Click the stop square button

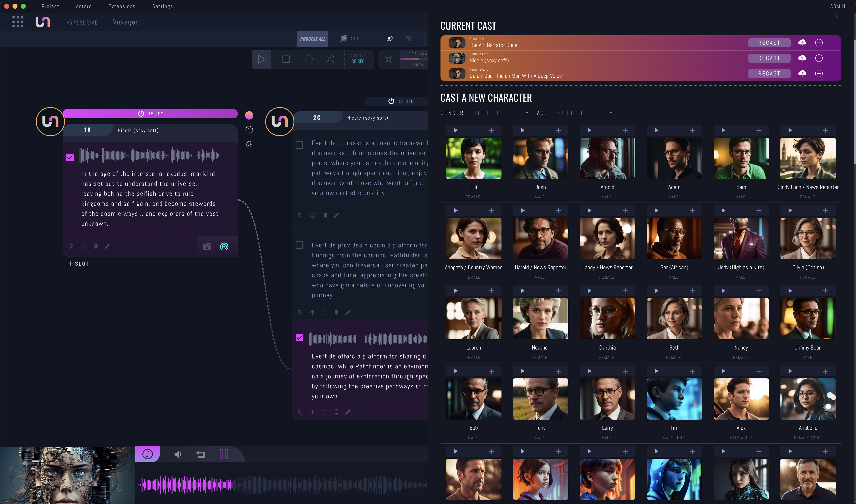(x=286, y=60)
